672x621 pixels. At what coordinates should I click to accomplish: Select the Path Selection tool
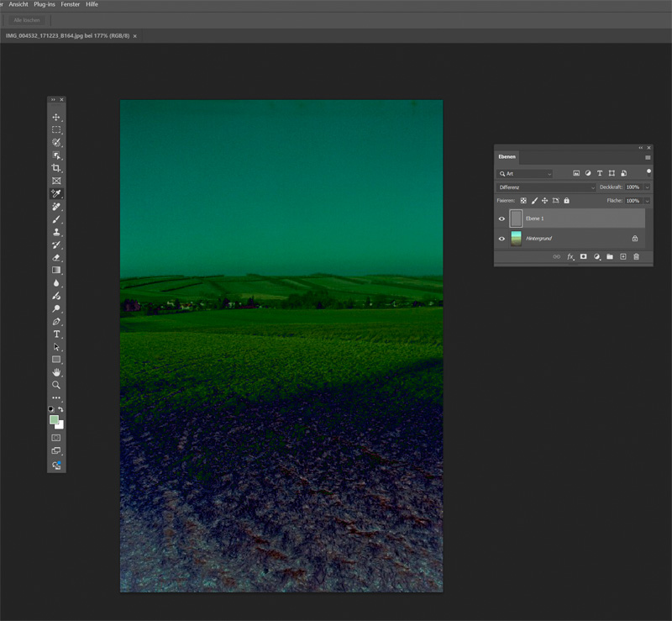[56, 347]
